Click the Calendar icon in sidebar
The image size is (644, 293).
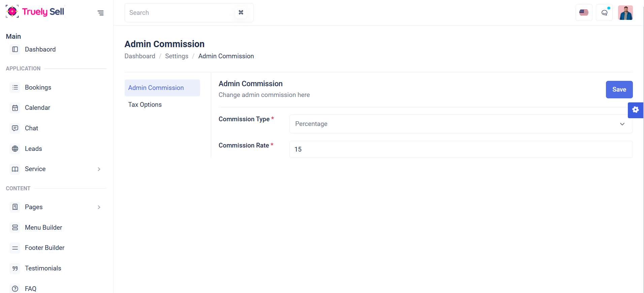[x=15, y=108]
